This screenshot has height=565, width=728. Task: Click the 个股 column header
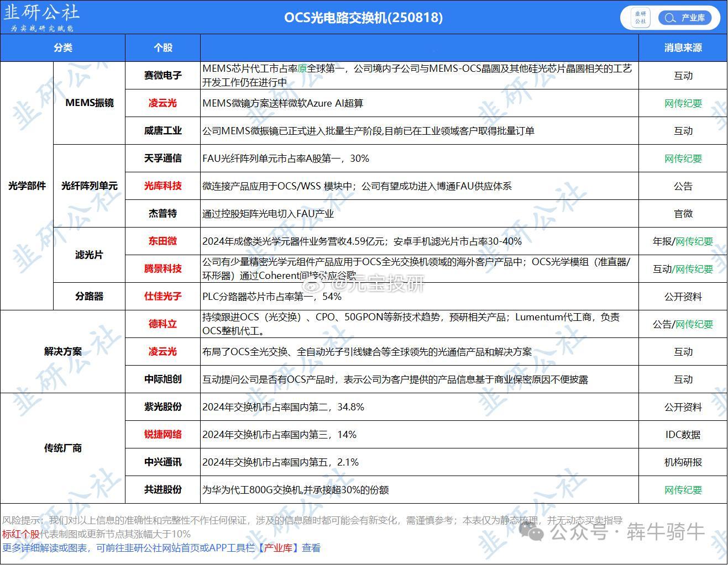coord(163,47)
